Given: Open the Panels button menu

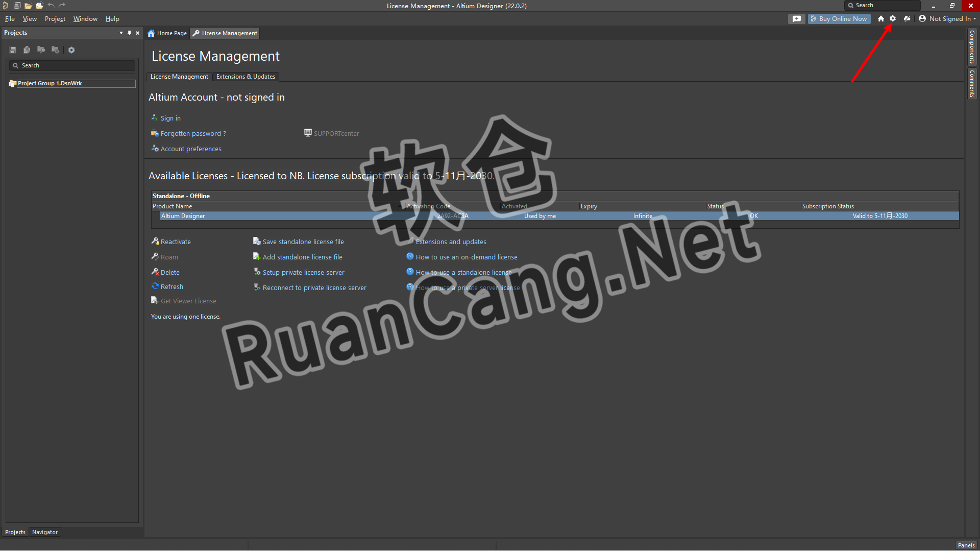Looking at the screenshot, I should 966,545.
